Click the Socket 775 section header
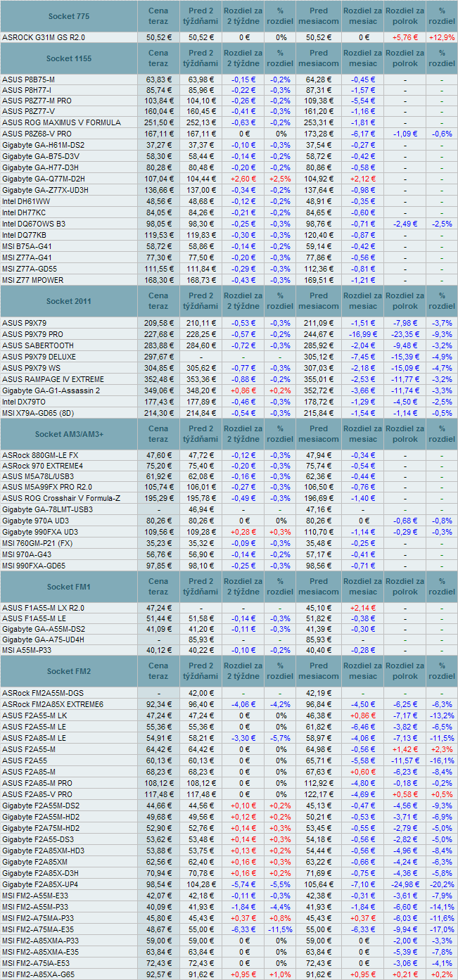The image size is (458, 980). pos(68,16)
